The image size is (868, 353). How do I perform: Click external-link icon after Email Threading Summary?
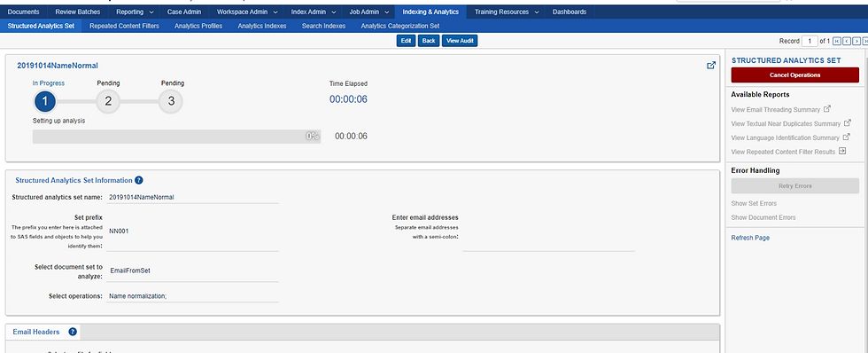click(x=827, y=109)
